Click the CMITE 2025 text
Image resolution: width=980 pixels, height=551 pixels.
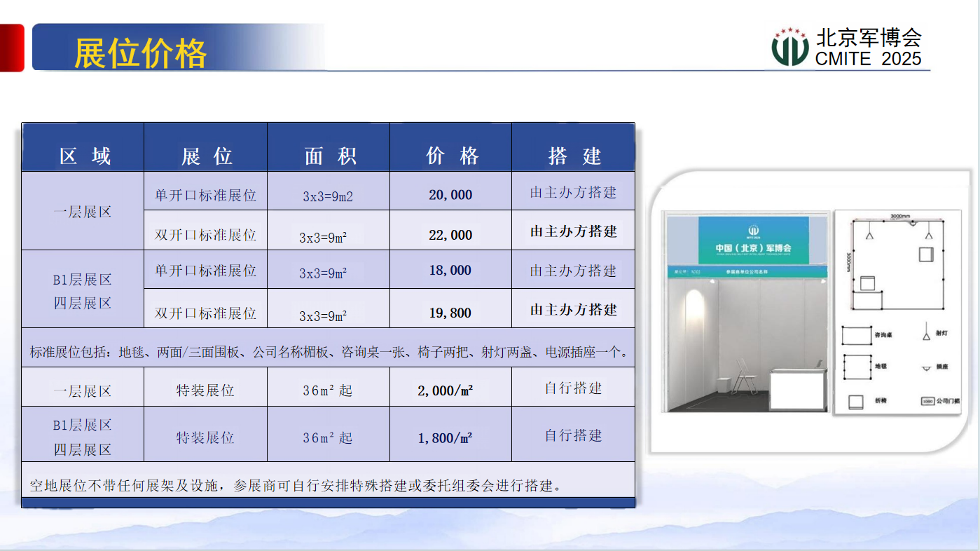click(x=869, y=59)
